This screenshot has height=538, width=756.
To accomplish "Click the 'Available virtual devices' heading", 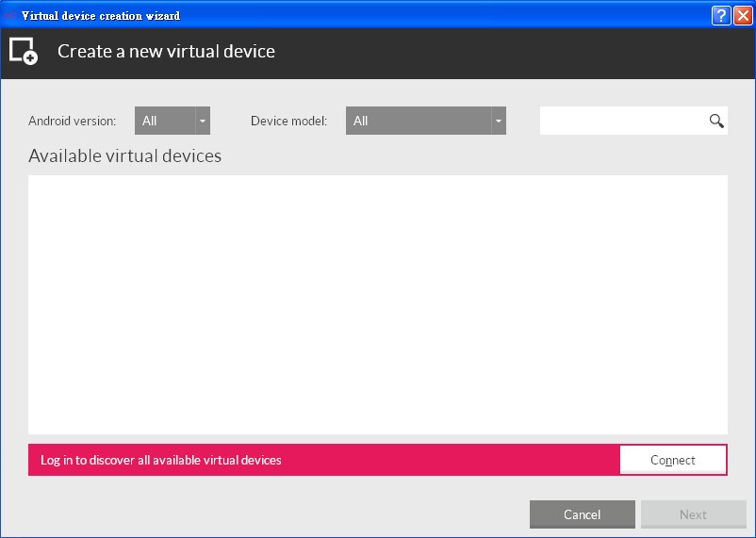I will click(125, 155).
